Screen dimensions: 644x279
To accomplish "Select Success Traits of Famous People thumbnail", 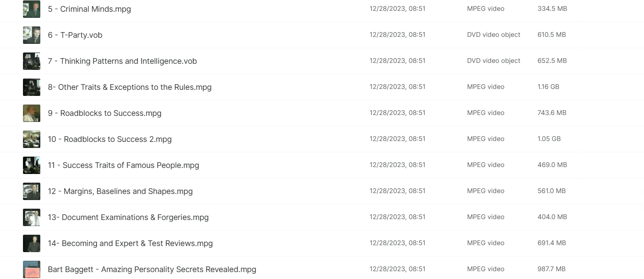I will click(32, 165).
